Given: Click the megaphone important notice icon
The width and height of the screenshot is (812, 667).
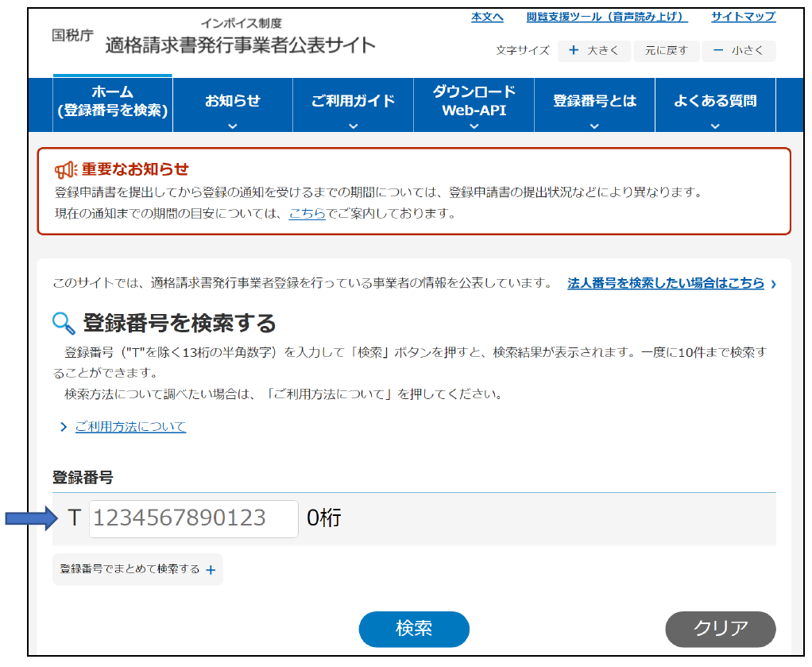Looking at the screenshot, I should pyautogui.click(x=66, y=169).
